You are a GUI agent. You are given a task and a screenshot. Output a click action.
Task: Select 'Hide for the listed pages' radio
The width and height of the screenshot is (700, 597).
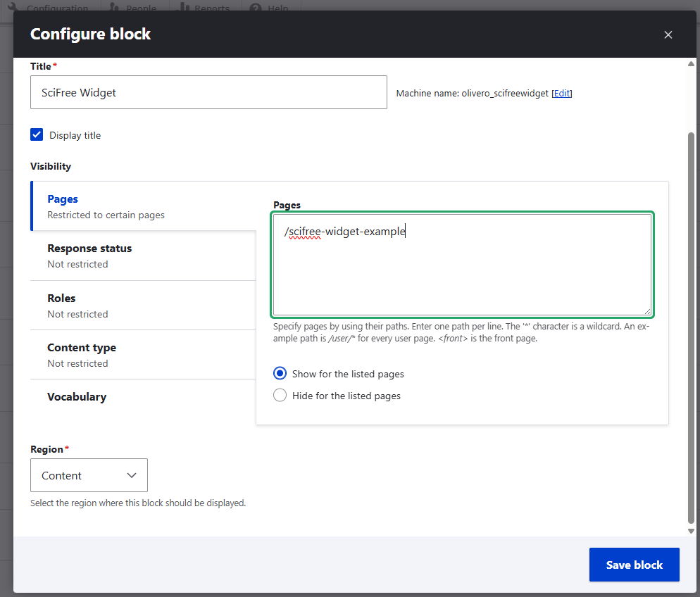280,395
